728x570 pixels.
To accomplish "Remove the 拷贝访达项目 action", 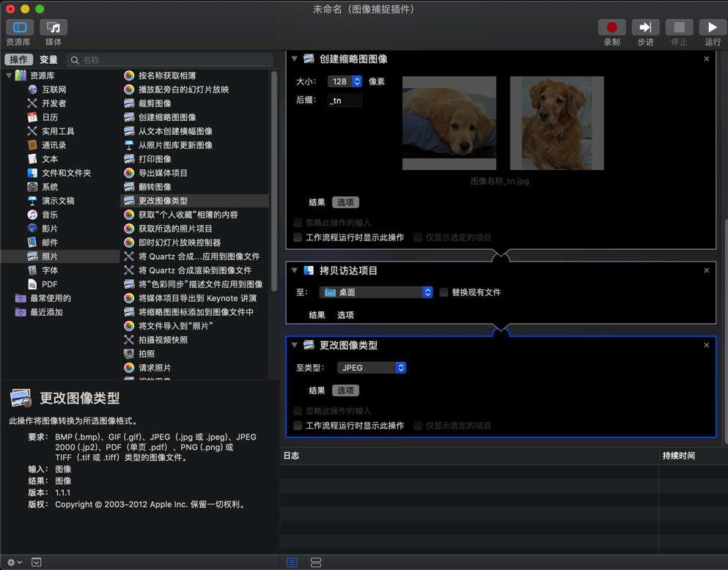I will coord(706,270).
